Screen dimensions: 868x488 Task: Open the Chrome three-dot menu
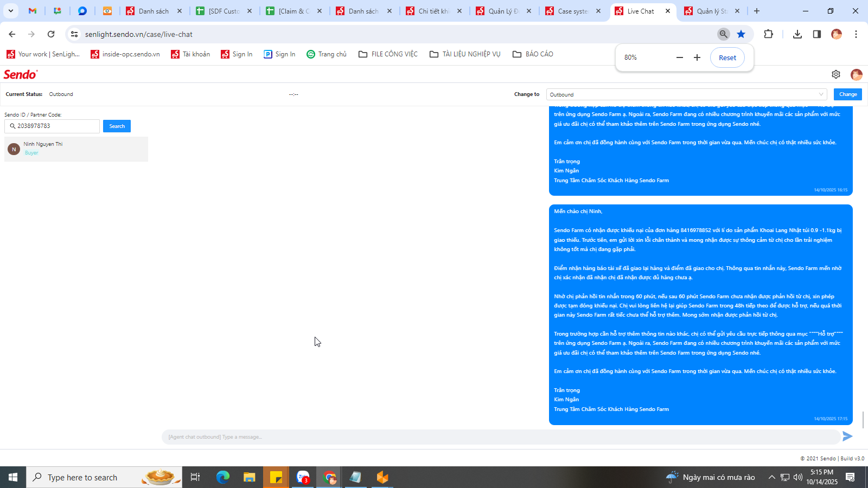tap(856, 34)
